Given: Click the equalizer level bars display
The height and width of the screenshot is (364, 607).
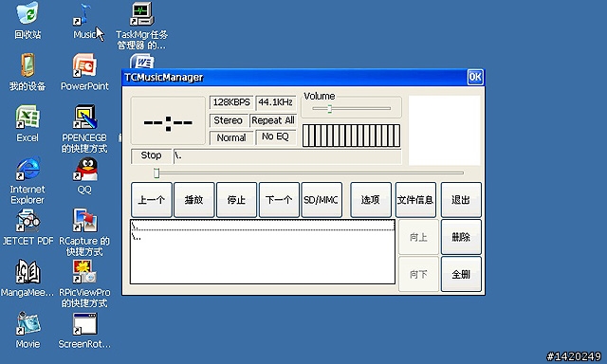Looking at the screenshot, I should coord(351,136).
